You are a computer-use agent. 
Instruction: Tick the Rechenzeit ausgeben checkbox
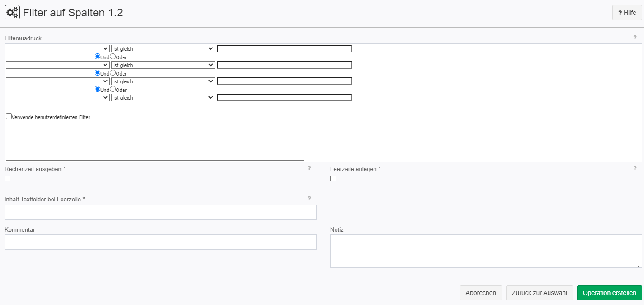click(x=7, y=179)
